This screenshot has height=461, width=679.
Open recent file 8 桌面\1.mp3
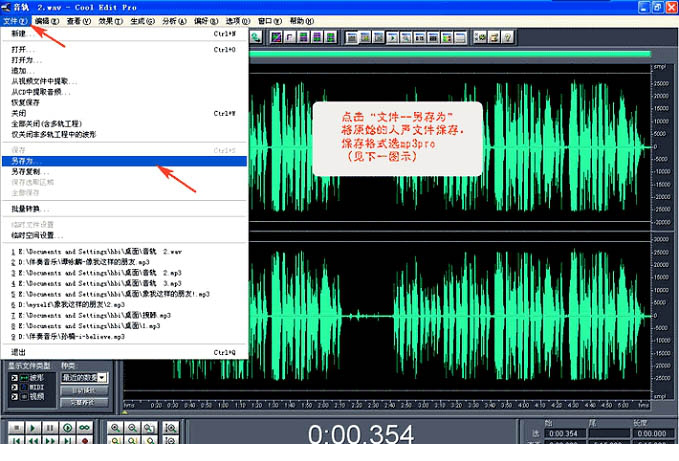[x=124, y=326]
